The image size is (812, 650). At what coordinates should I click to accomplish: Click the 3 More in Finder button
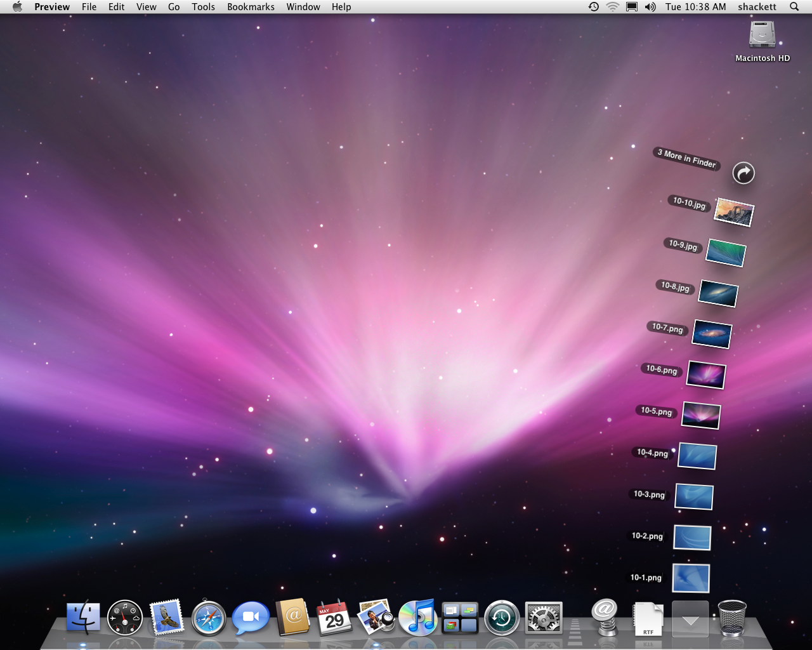tap(743, 173)
